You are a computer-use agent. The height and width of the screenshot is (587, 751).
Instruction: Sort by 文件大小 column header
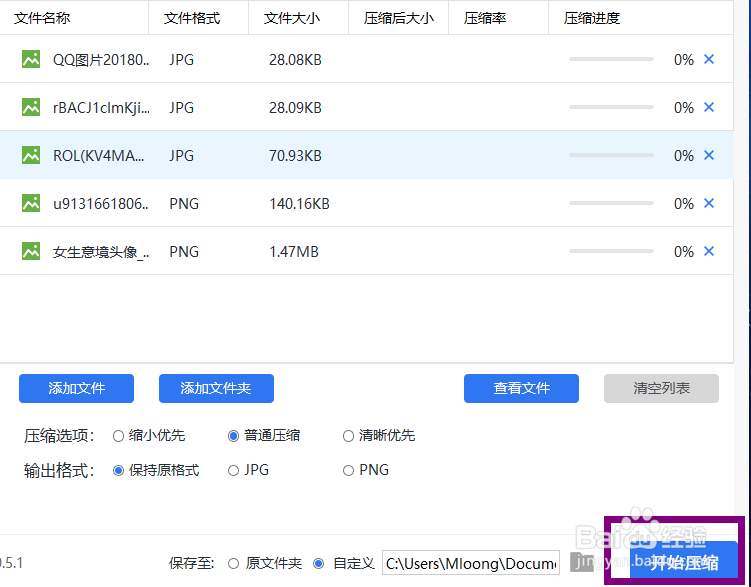(x=291, y=18)
